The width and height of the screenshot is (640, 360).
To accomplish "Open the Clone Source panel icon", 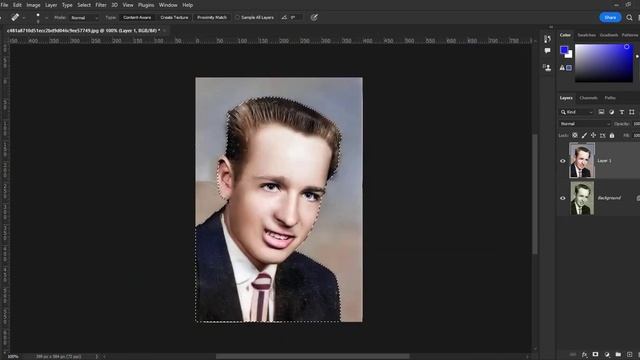I will click(x=547, y=67).
